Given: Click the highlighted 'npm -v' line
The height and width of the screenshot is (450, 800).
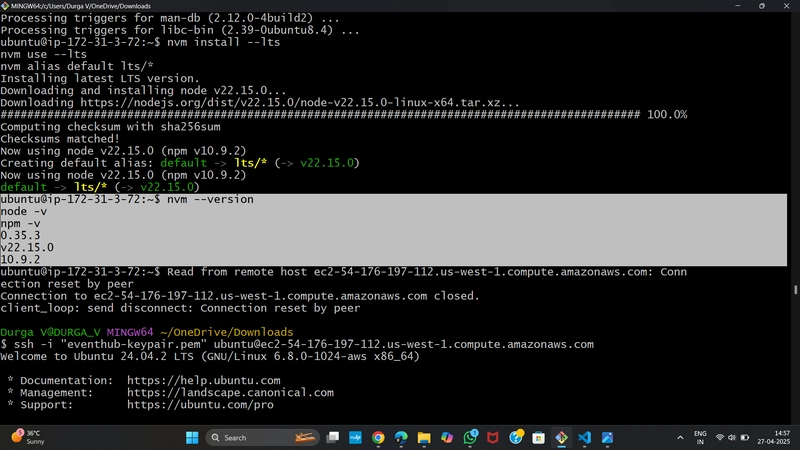Looking at the screenshot, I should [x=20, y=223].
